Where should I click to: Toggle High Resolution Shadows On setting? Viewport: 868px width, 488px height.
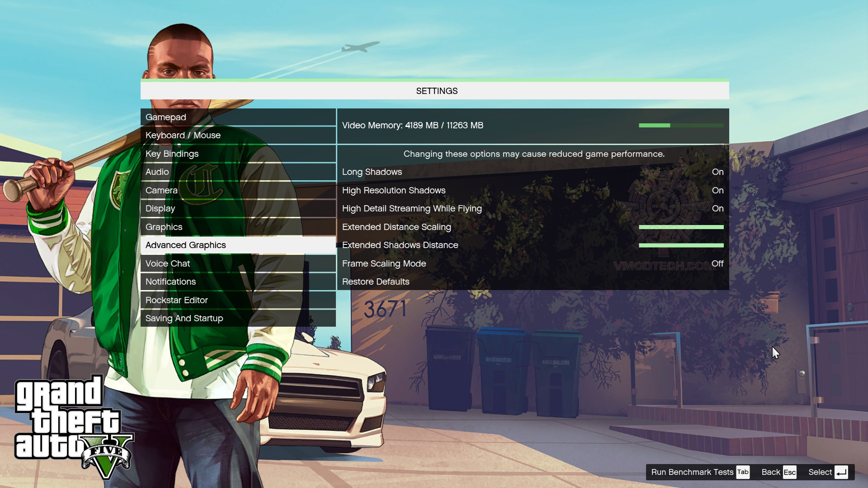(718, 190)
